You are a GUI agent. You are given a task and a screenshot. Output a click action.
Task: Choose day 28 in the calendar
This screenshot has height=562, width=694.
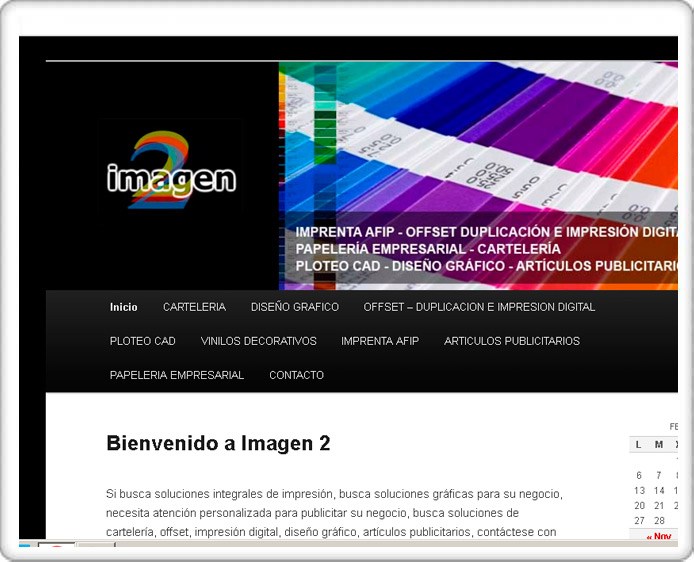pos(659,521)
